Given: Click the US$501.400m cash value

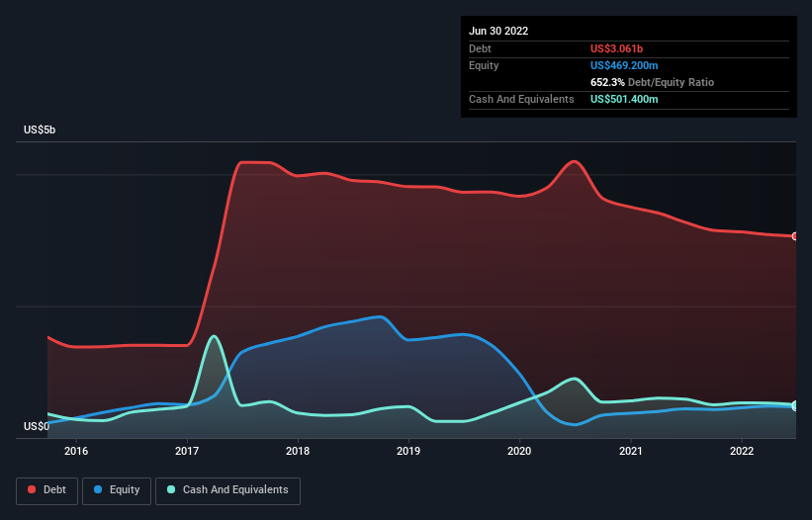Looking at the screenshot, I should pos(624,99).
